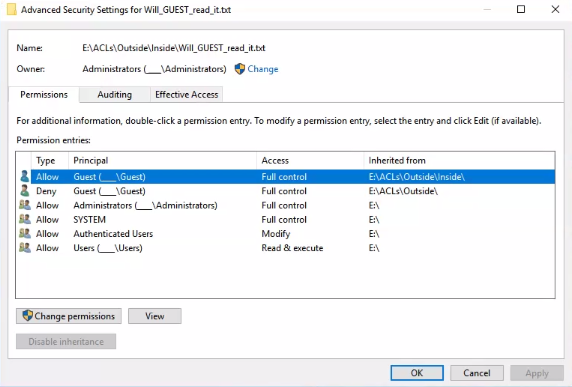Open the Auditing tab
The image size is (572, 387).
pos(115,94)
